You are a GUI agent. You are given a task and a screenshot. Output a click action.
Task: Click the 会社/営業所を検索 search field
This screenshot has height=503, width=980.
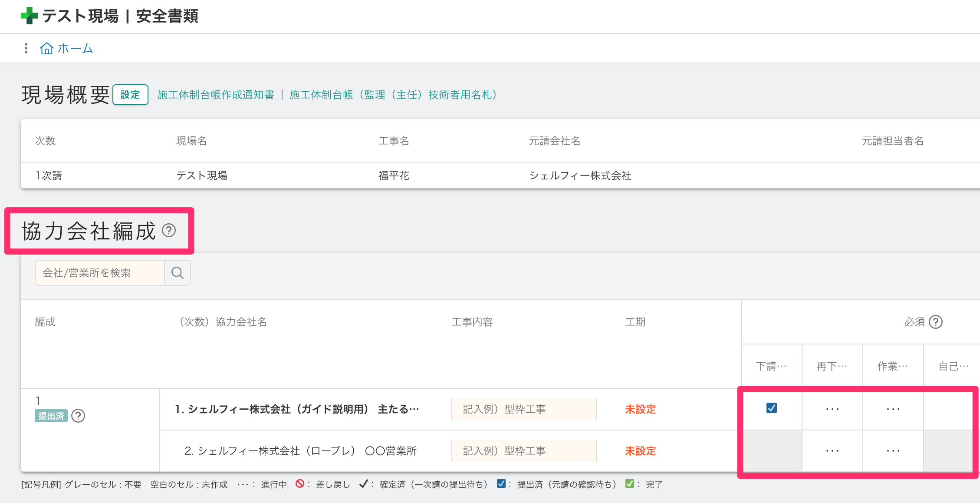coord(100,273)
